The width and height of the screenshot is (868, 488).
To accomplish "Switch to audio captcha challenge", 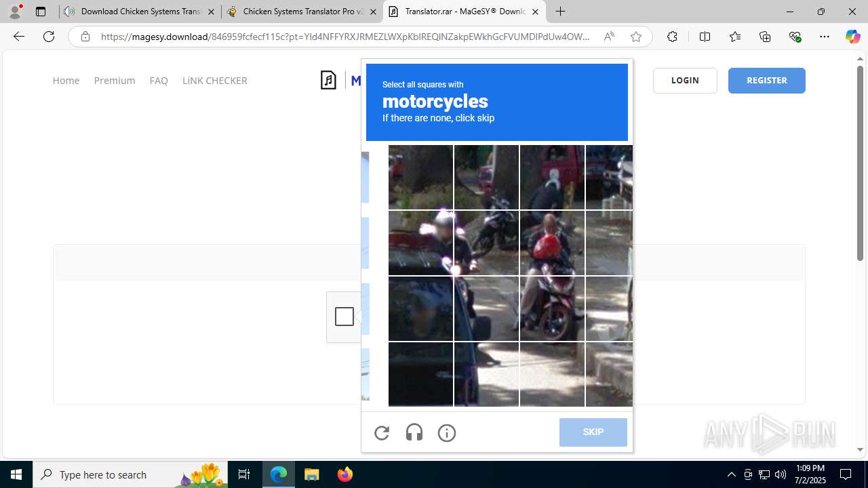I will [414, 432].
